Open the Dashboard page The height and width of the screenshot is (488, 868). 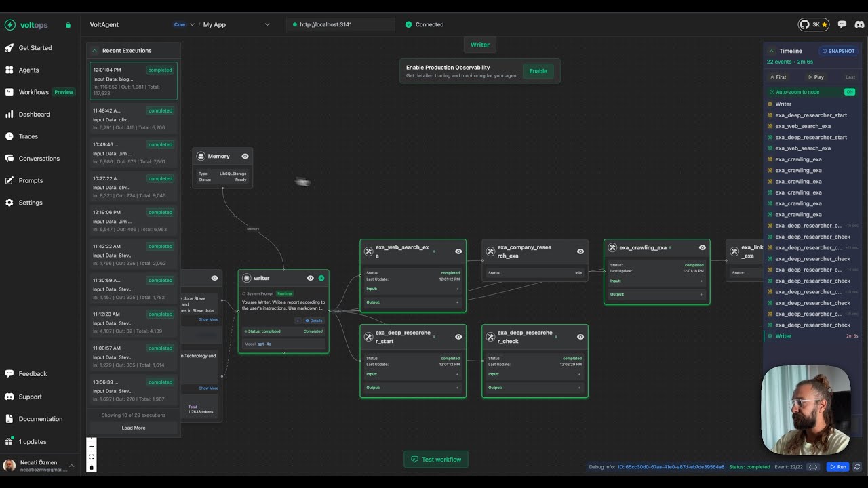click(34, 115)
